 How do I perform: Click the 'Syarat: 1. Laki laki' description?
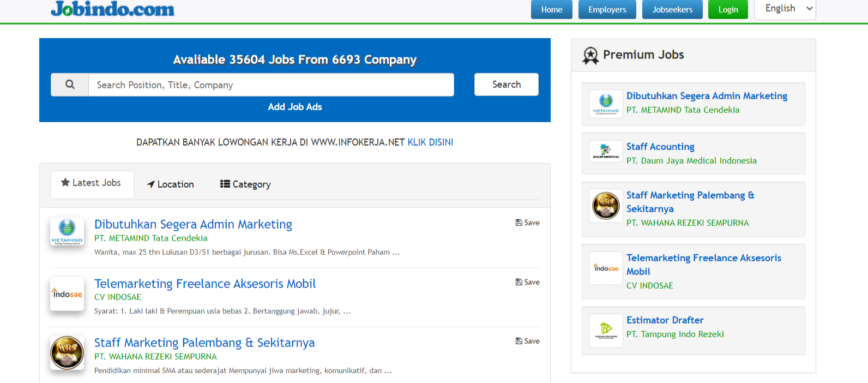(x=222, y=312)
